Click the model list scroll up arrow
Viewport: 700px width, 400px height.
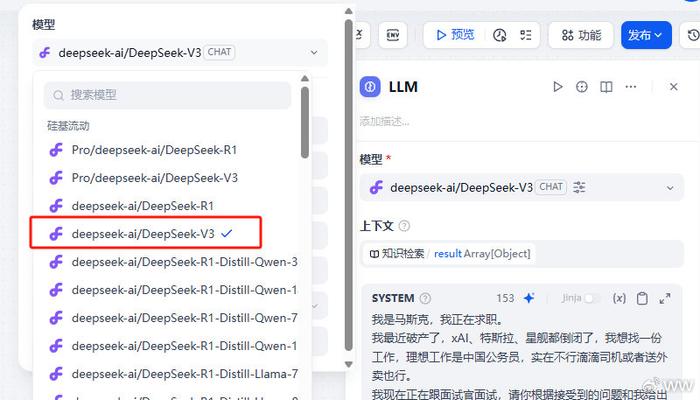[x=305, y=79]
